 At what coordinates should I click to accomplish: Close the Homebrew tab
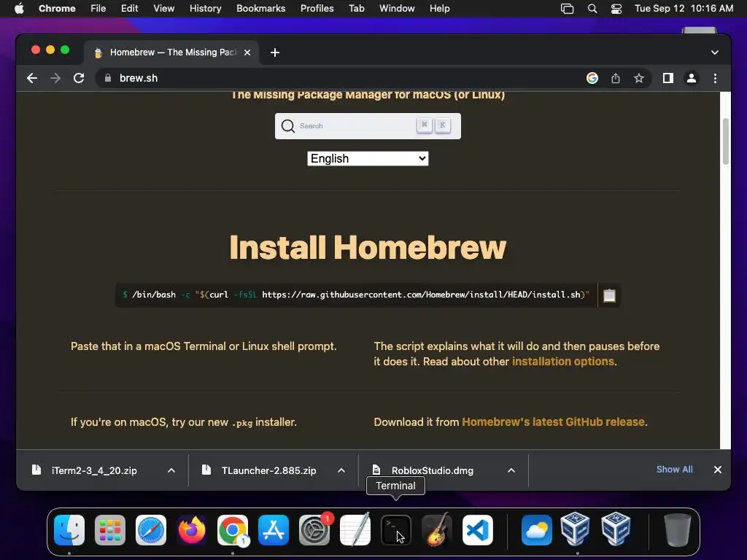(247, 52)
